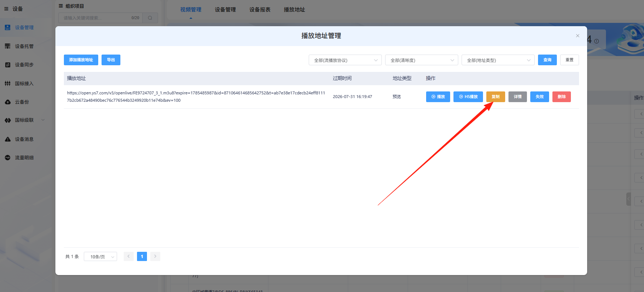The image size is (644, 292).
Task: Open the 全部(地址类型) dropdown
Action: pos(498,60)
